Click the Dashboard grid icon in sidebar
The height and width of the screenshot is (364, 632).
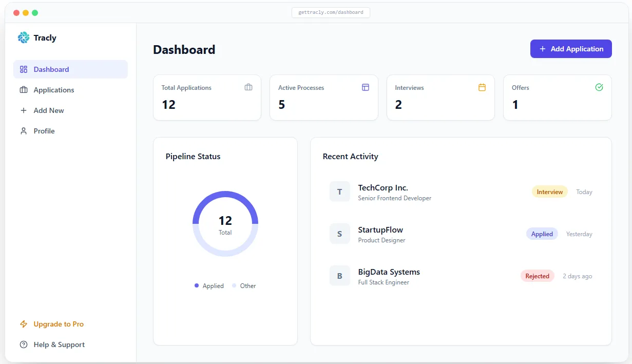coord(24,69)
